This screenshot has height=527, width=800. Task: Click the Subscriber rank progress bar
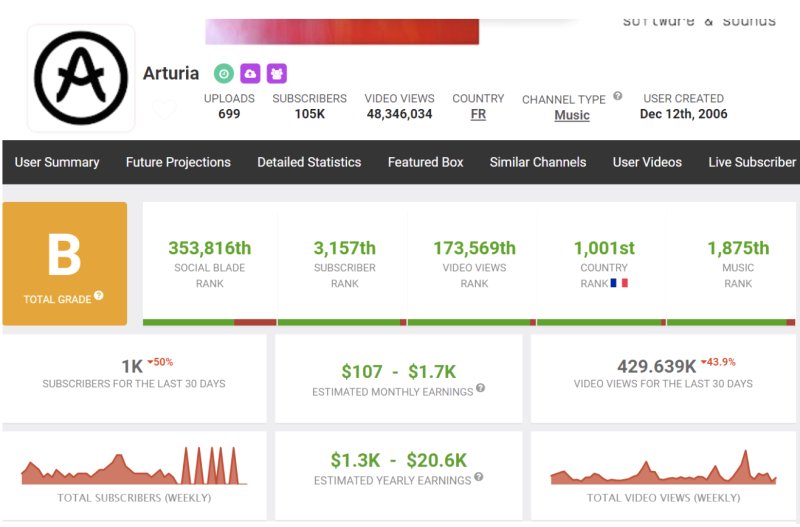(342, 322)
